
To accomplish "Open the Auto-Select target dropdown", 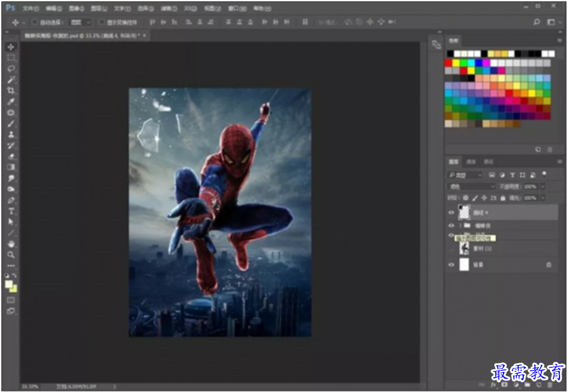I will 80,22.
